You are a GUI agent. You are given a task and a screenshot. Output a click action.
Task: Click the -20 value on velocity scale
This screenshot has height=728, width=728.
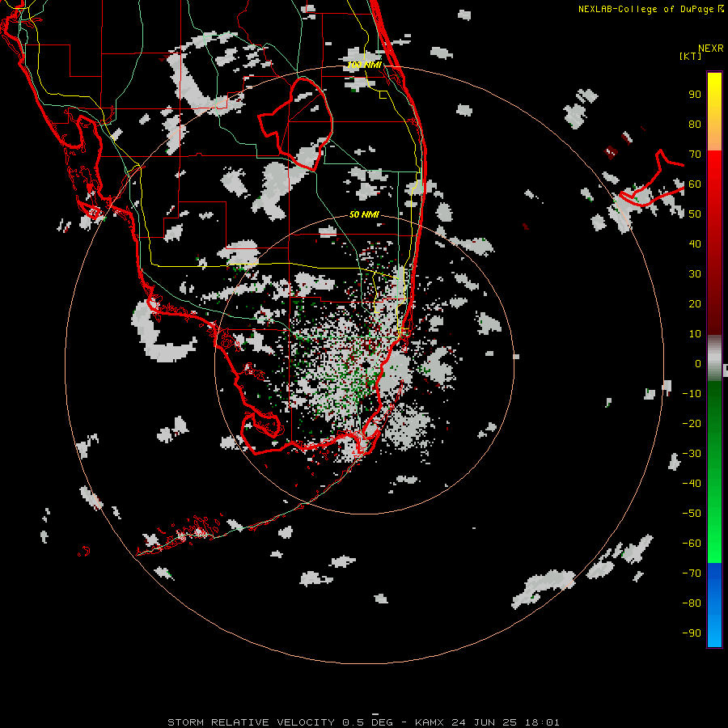(x=692, y=424)
